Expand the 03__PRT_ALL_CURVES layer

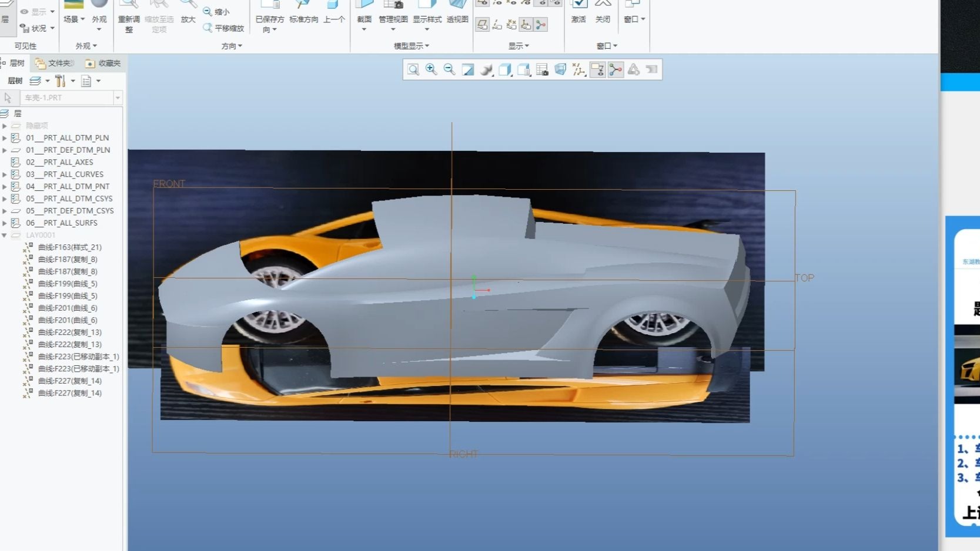click(x=5, y=174)
